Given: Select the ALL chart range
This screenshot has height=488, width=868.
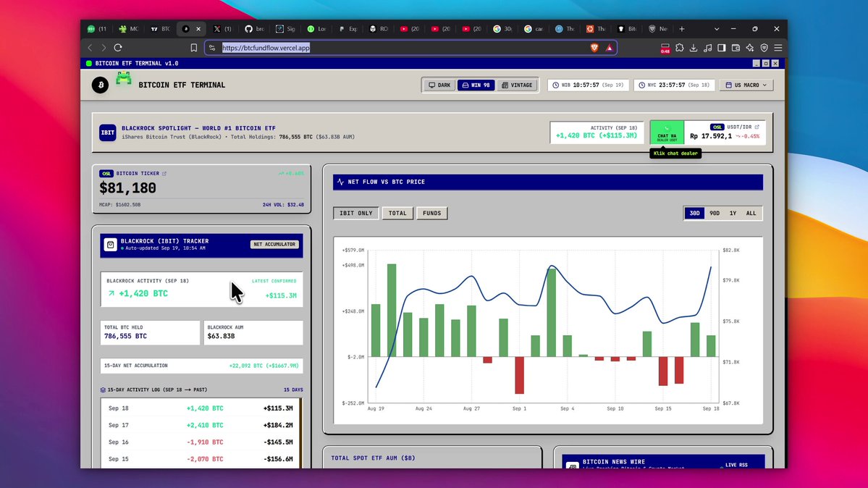Looking at the screenshot, I should click(751, 213).
